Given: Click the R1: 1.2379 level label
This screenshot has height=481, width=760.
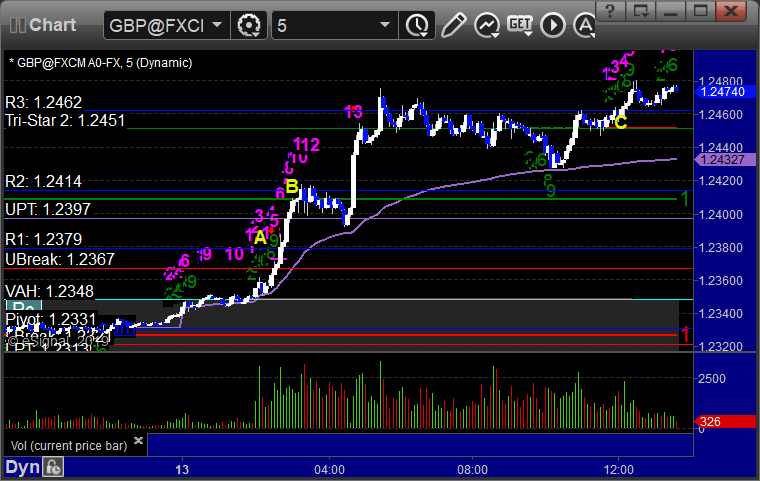Looking at the screenshot, I should (x=44, y=239).
